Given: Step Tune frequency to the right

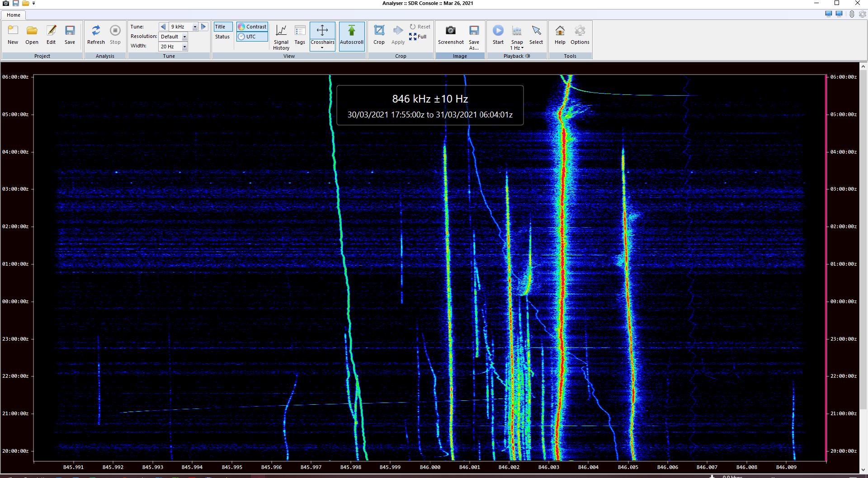Looking at the screenshot, I should pos(204,27).
